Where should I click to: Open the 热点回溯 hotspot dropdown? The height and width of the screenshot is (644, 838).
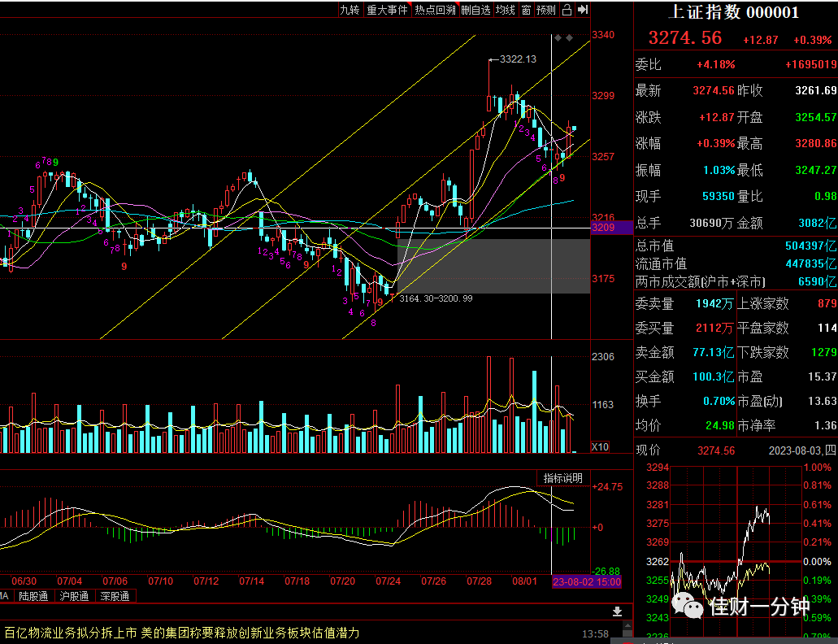click(435, 10)
